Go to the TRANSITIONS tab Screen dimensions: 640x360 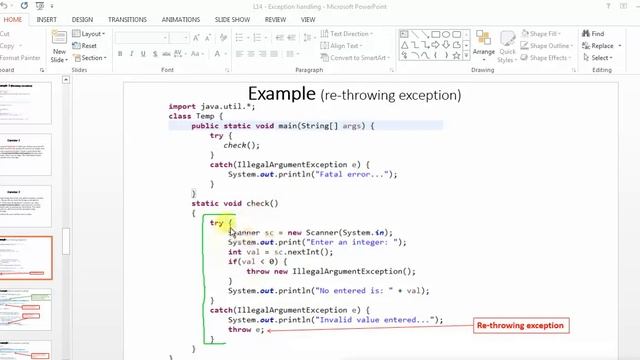[127, 20]
